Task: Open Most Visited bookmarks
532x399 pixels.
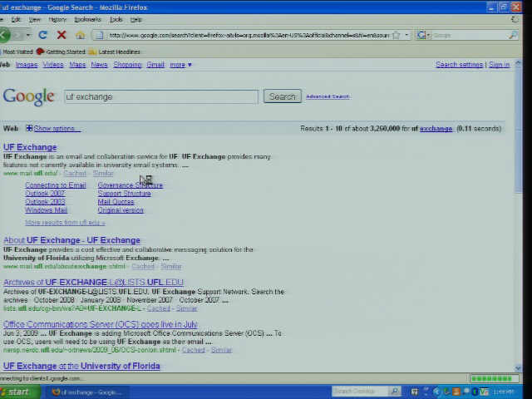Action: click(x=17, y=52)
